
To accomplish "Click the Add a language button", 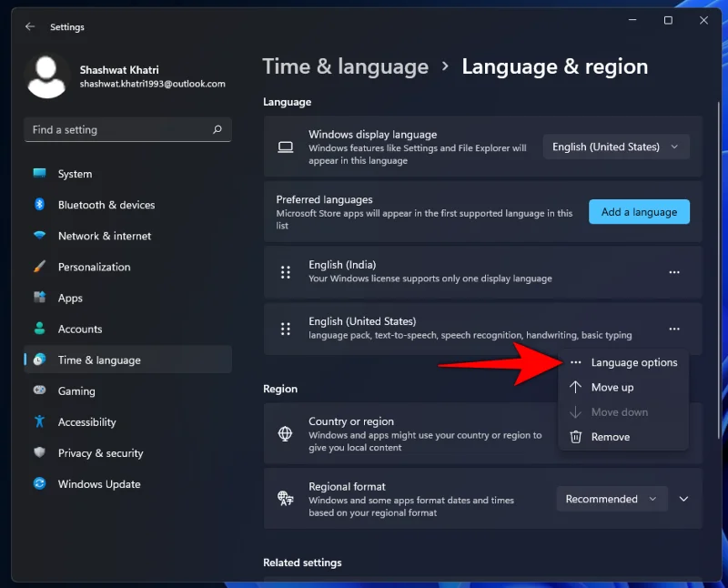I will 639,211.
